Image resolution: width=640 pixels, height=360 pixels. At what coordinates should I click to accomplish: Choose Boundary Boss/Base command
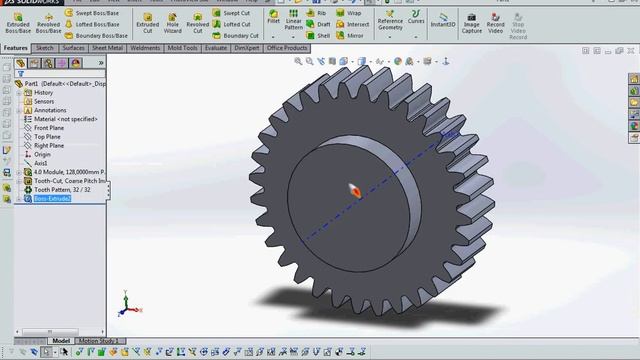point(96,36)
